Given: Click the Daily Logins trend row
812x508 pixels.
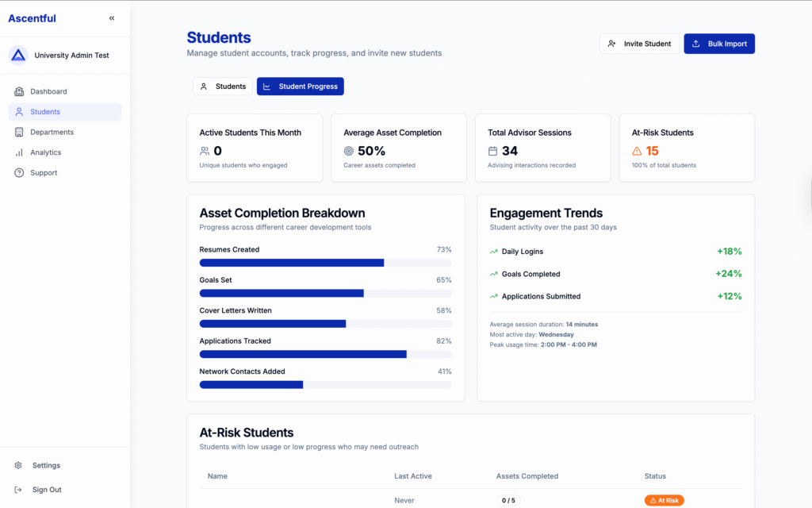Looking at the screenshot, I should 615,252.
